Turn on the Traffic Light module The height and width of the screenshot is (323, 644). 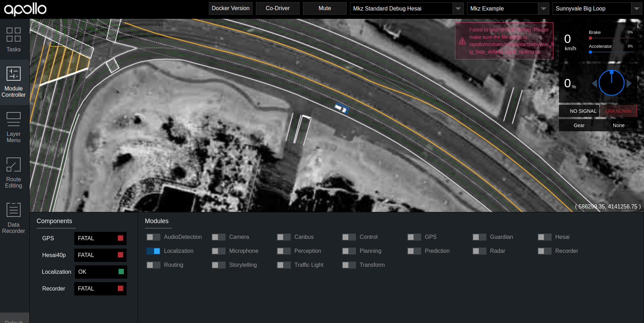284,265
